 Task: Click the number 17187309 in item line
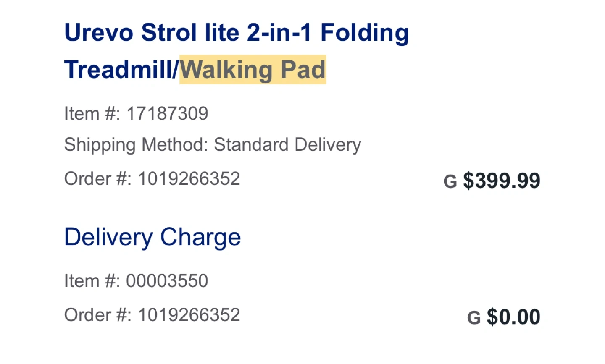coord(167,114)
